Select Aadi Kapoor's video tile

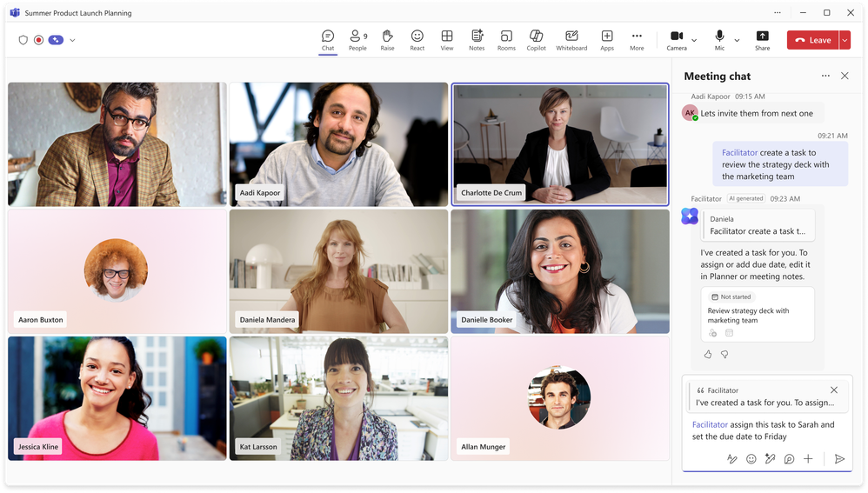339,144
